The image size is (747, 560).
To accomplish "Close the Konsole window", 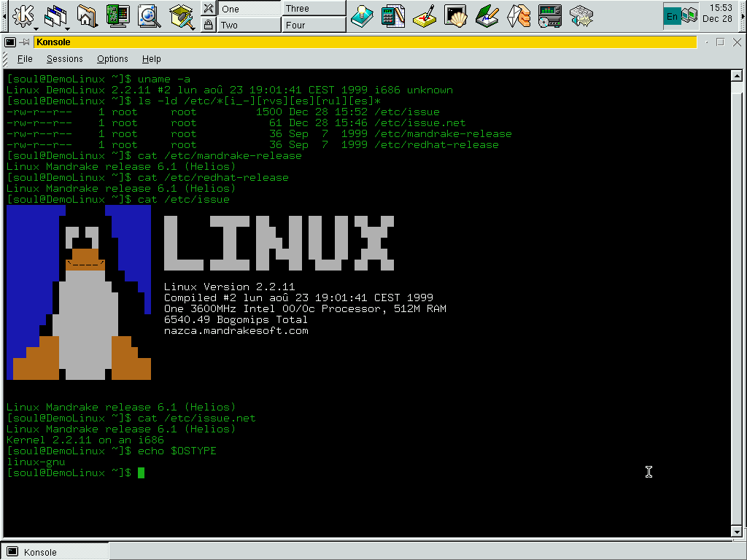I will 737,42.
